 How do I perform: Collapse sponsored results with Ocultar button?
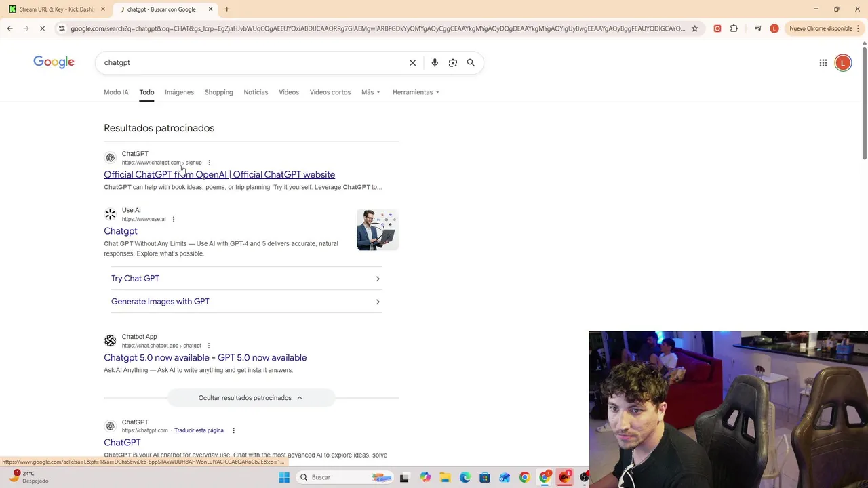251,398
